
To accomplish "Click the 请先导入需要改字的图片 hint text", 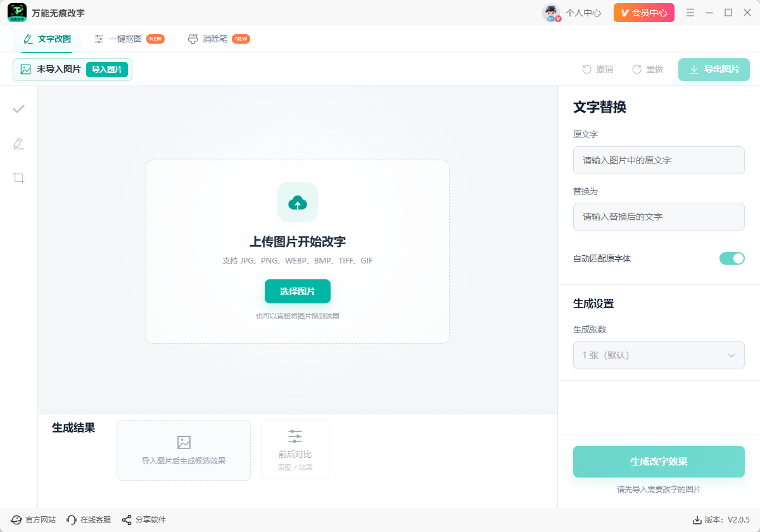I will pyautogui.click(x=659, y=490).
